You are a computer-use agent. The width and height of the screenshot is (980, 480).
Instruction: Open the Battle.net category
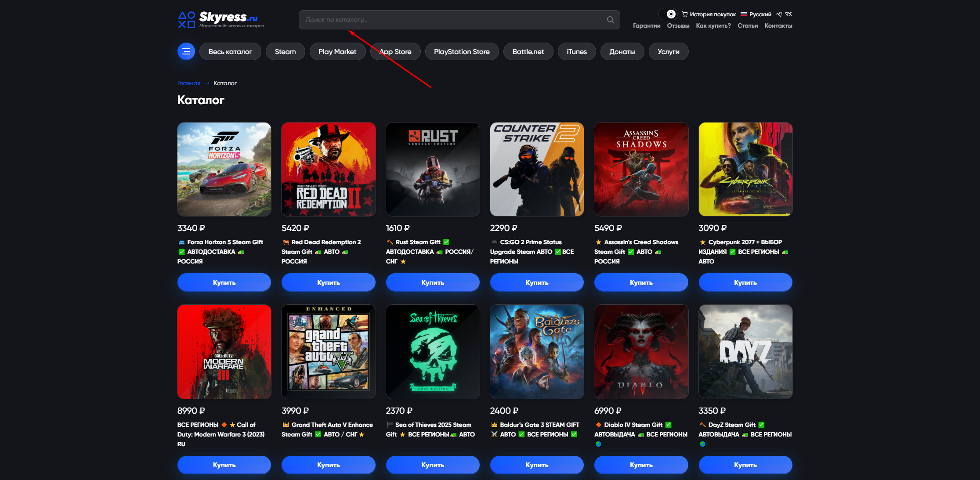(528, 51)
